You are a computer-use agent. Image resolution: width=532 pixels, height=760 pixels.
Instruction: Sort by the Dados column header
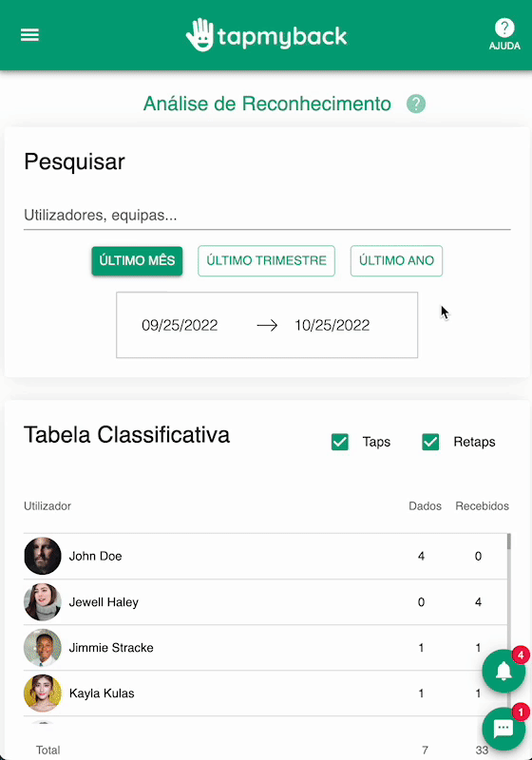[425, 506]
